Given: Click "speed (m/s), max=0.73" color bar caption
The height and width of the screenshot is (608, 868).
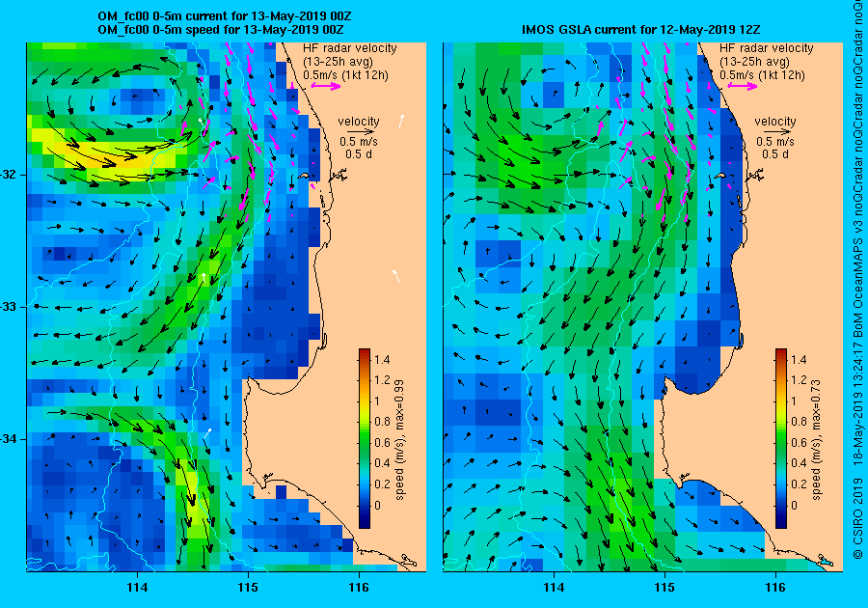Looking at the screenshot, I should [817, 440].
